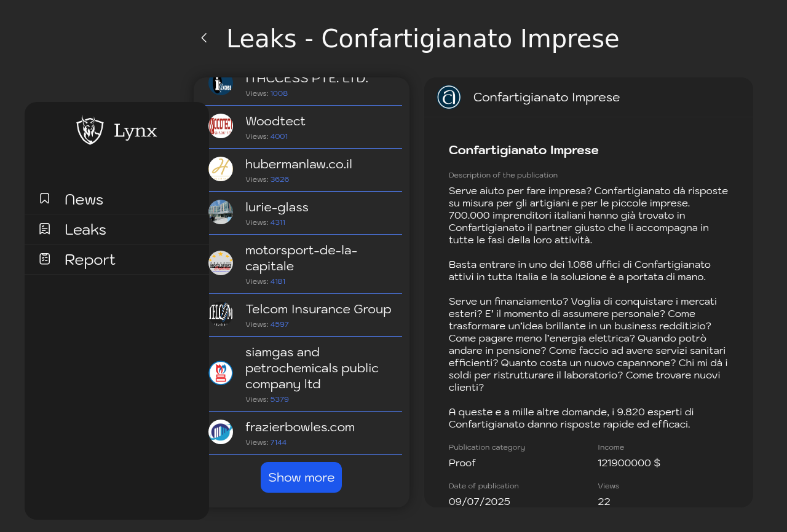Click motorsport views count 4181

pos(278,281)
